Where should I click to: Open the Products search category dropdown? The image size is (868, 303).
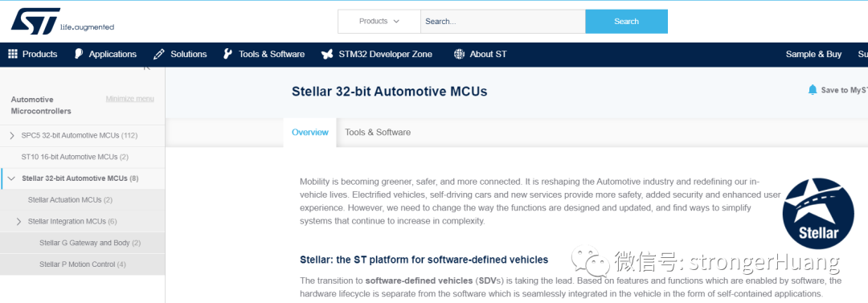click(x=379, y=21)
